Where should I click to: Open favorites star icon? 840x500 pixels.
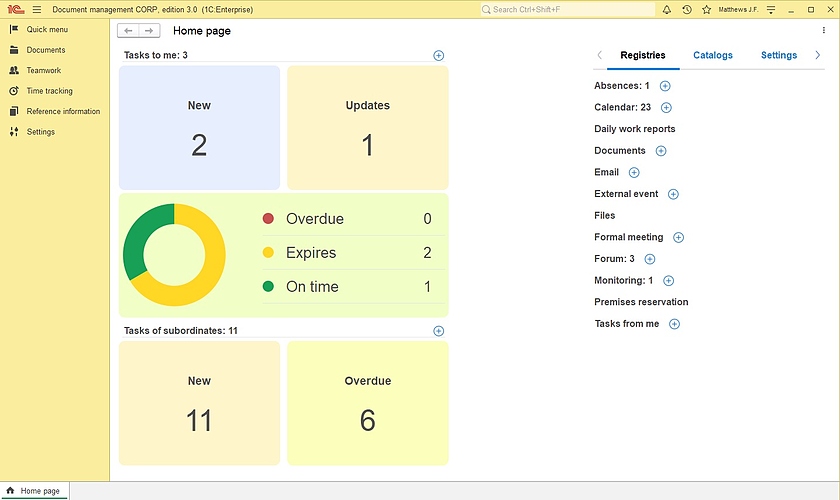tap(706, 9)
